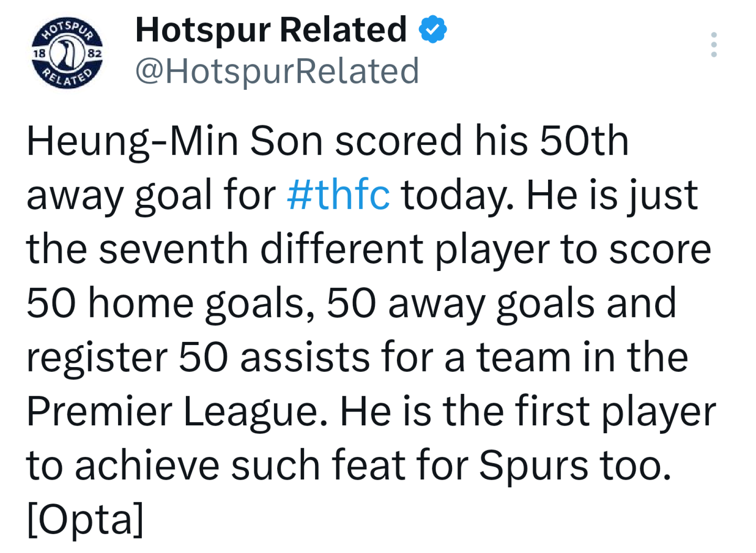Click the "Premier League" text in tweet
756x553 pixels.
click(x=172, y=412)
